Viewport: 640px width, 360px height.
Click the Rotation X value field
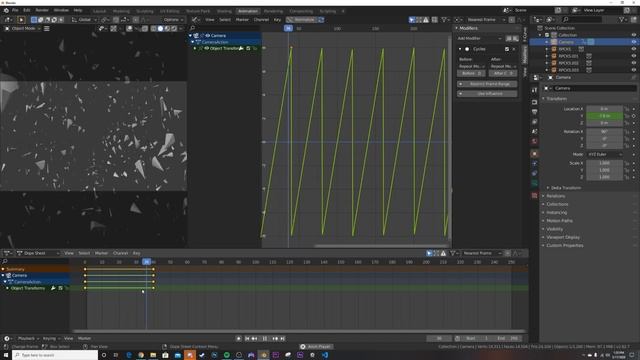pos(604,132)
